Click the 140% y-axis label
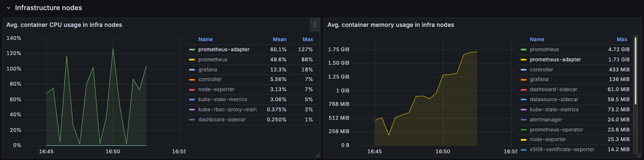The image size is (644, 160). point(14,38)
